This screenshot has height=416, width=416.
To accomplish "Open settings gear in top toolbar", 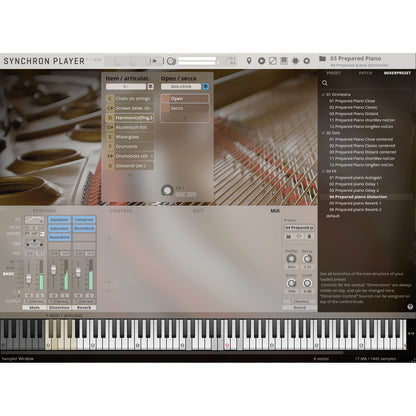I will (307, 61).
